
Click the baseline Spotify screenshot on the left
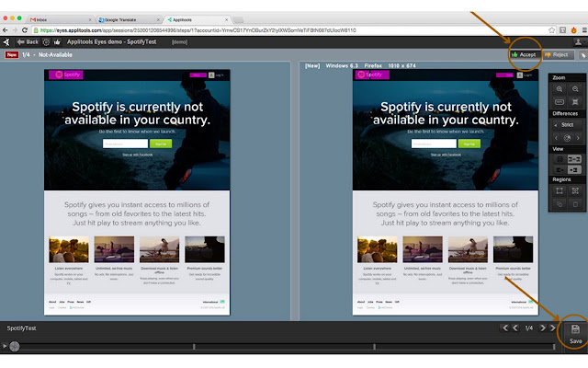(137, 192)
